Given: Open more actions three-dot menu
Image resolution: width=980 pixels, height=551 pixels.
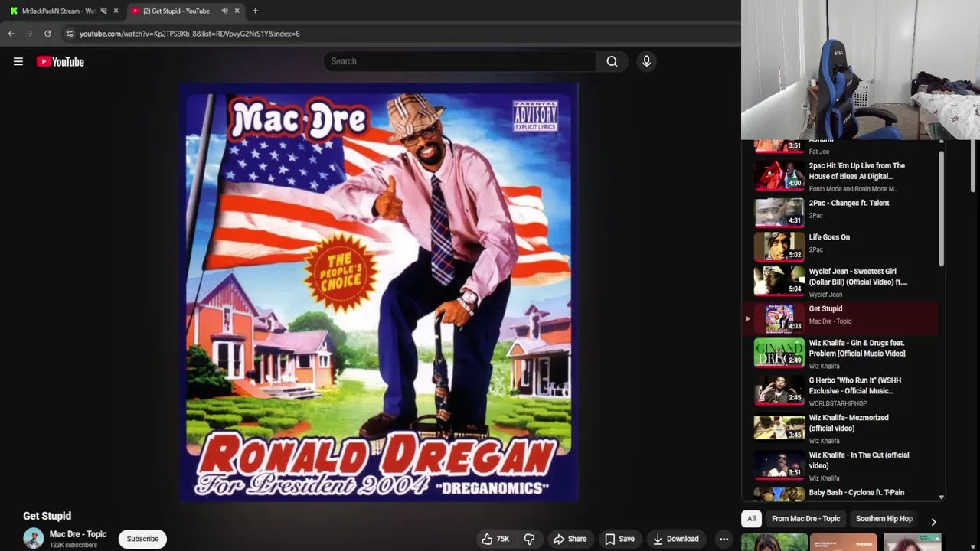Looking at the screenshot, I should point(724,539).
